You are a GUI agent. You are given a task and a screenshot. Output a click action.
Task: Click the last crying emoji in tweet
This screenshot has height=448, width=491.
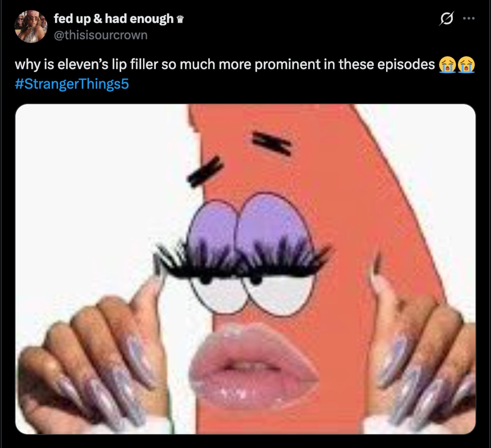click(466, 65)
